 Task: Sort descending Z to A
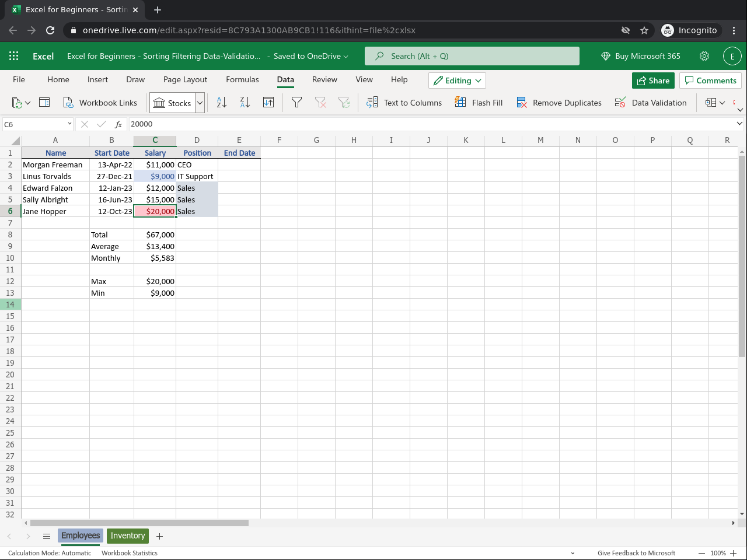245,103
